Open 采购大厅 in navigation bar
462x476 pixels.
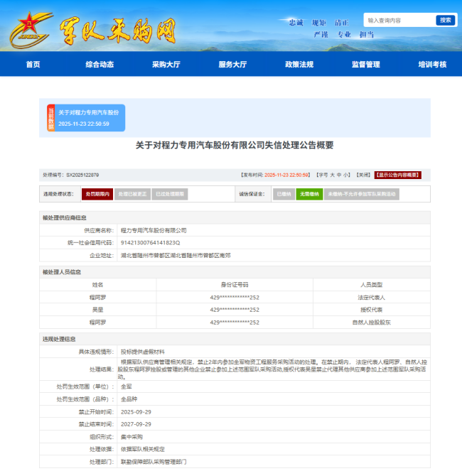tap(166, 65)
